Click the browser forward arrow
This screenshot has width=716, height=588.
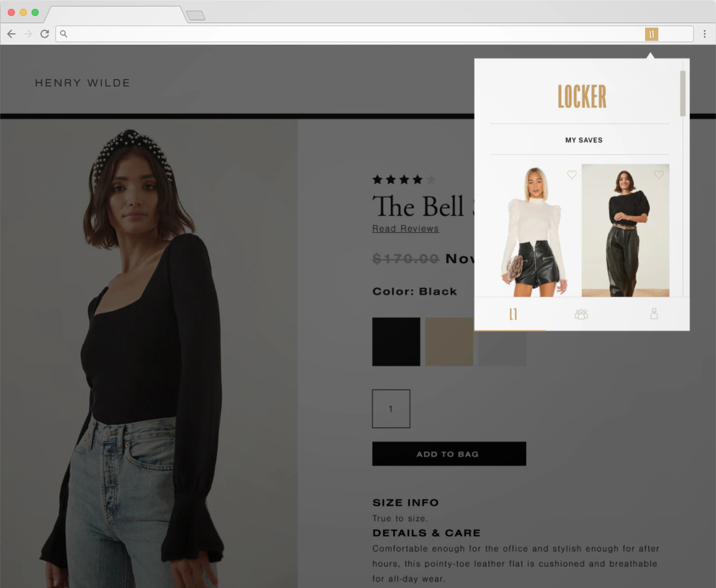(x=28, y=34)
